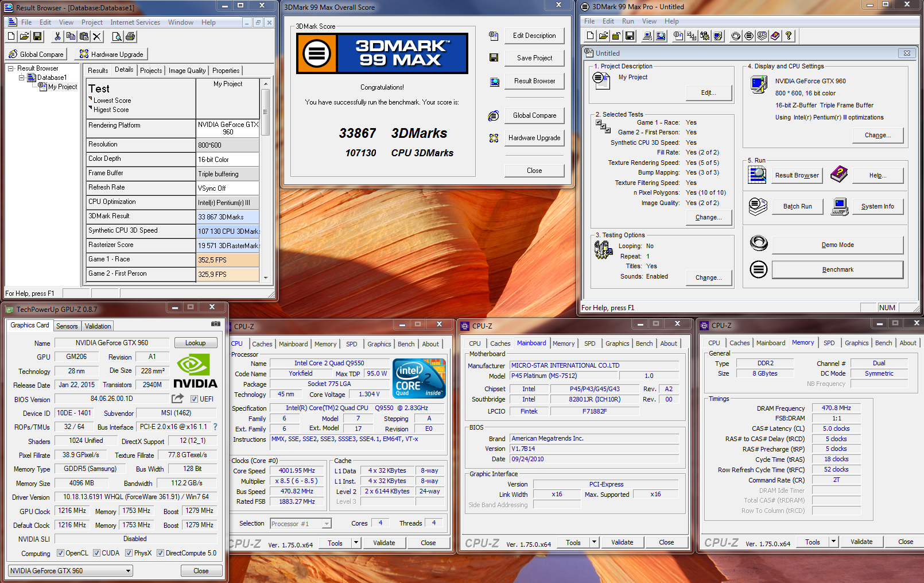This screenshot has height=583, width=924.
Task: Switch to the Sensors tab in GPU-Z
Action: [67, 326]
